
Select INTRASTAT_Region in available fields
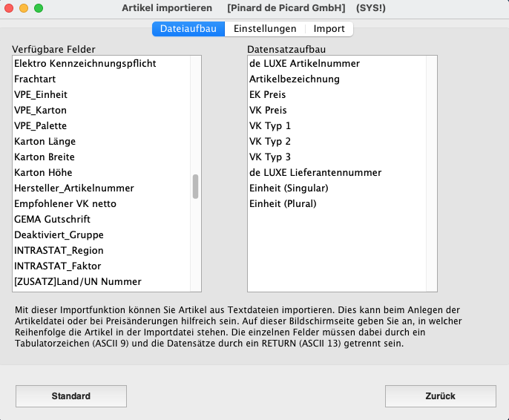[59, 251]
